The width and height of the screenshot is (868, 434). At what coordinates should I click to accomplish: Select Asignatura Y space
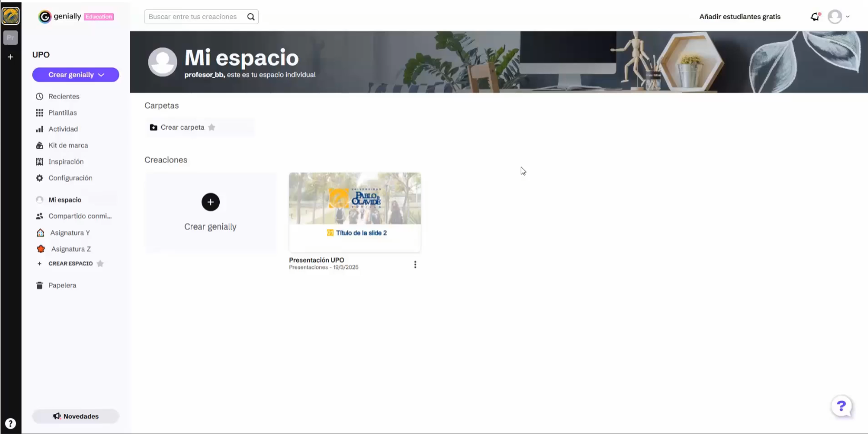tap(70, 233)
